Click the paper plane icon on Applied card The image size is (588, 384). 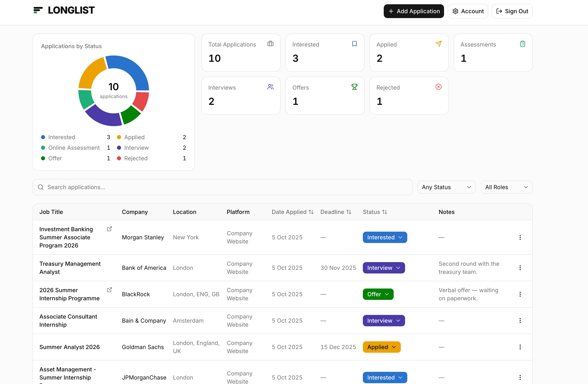coord(439,44)
